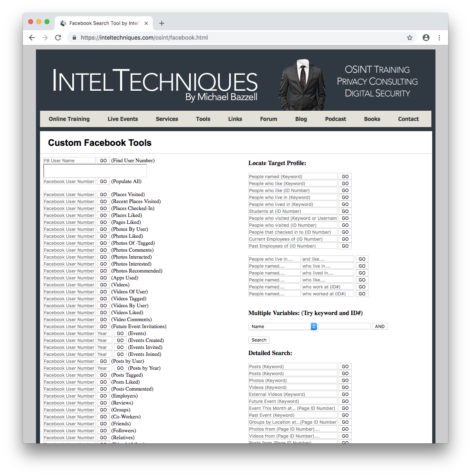Select the Facebook Search Tool browser tab
This screenshot has height=476, width=471.
(104, 23)
